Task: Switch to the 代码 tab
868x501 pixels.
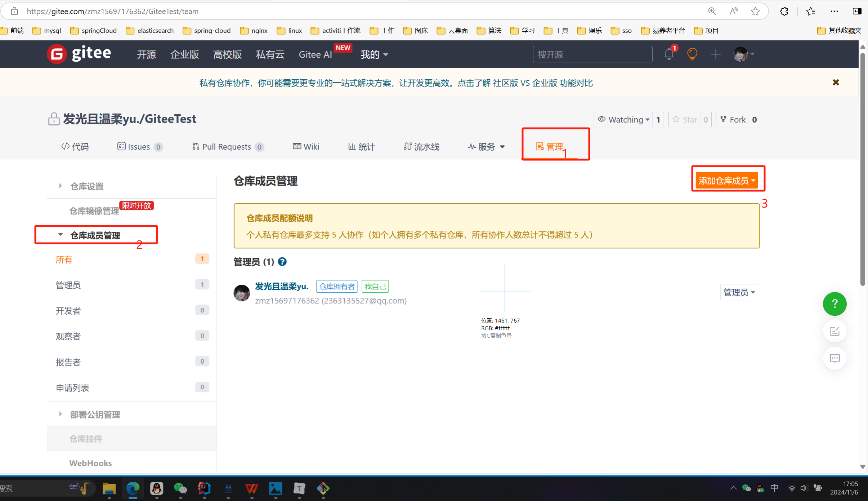Action: pyautogui.click(x=75, y=147)
